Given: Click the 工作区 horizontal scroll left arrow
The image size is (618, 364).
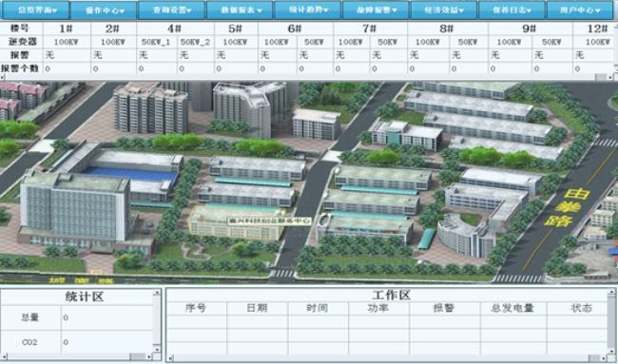Looking at the screenshot, I should [x=170, y=357].
